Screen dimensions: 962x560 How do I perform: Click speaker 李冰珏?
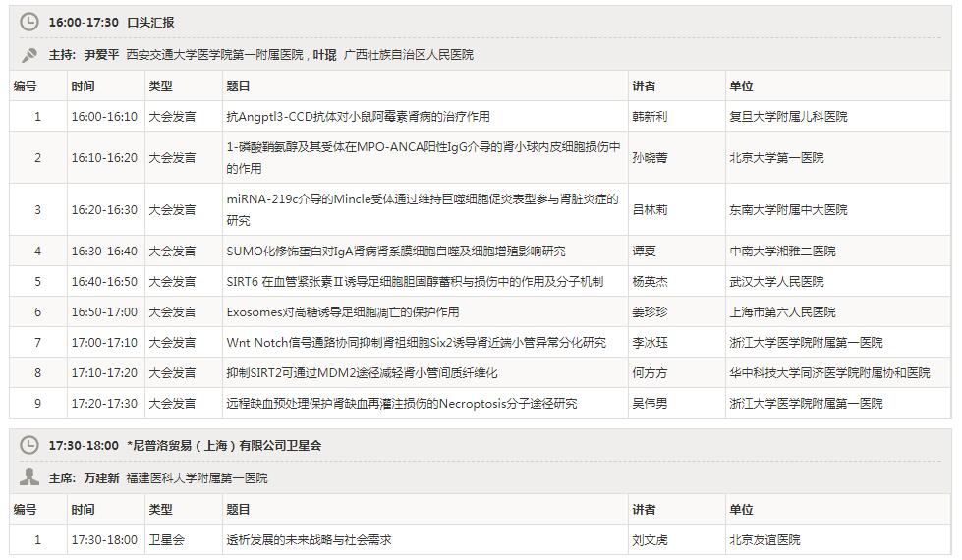click(650, 342)
